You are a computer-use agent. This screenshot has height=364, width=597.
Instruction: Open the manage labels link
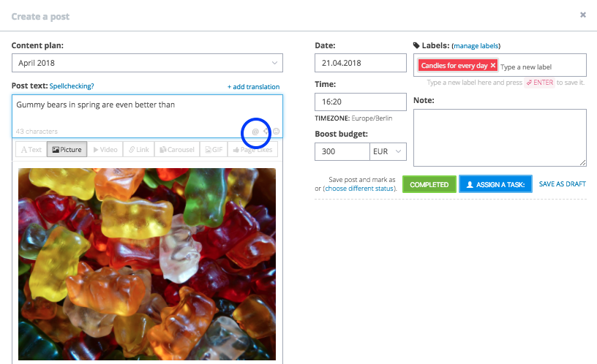(476, 46)
